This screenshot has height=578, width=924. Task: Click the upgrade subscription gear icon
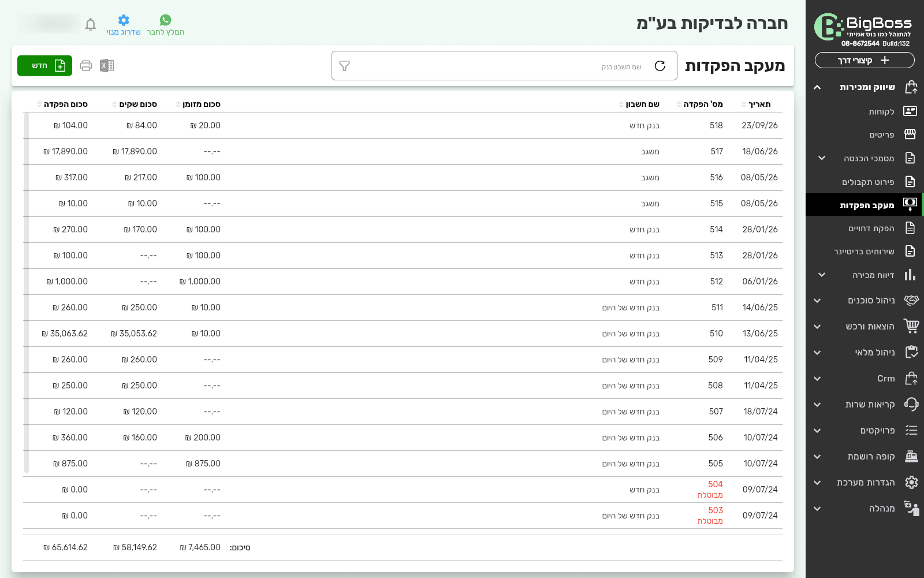point(124,20)
